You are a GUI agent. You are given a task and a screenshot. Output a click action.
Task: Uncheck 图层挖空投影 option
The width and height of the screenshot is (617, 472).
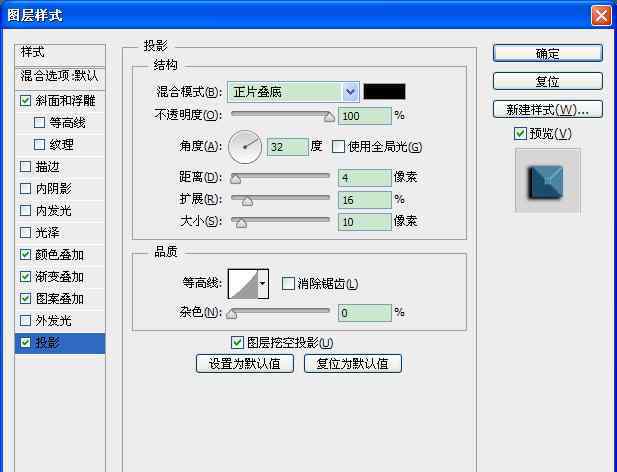(x=237, y=343)
